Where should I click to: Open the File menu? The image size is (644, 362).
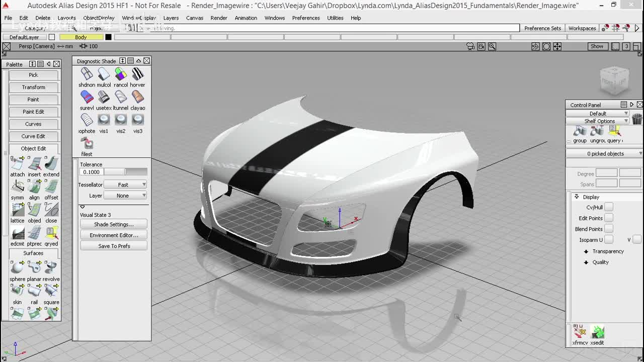click(8, 18)
